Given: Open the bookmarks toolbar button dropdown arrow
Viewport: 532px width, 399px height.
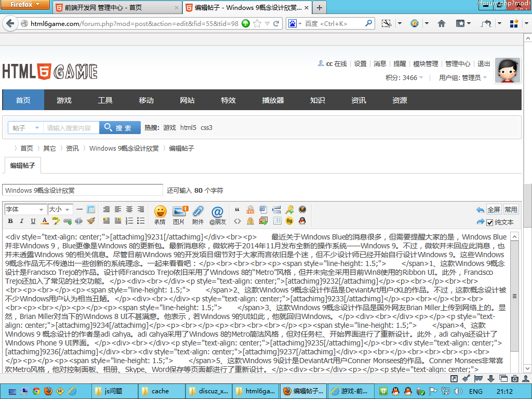Looking at the screenshot, I should pos(469,23).
